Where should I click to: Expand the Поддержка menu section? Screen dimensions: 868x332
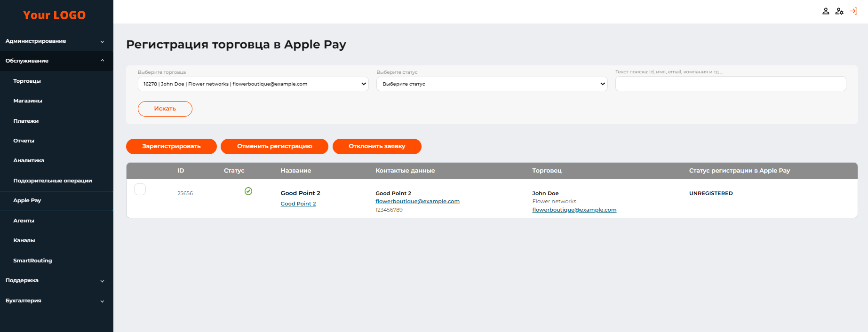click(56, 281)
